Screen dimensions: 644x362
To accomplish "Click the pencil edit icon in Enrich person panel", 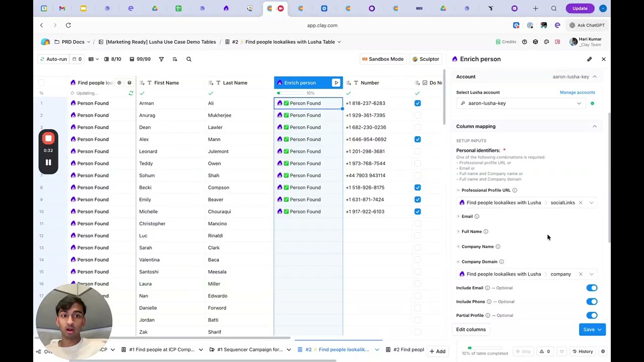I will click(x=589, y=59).
